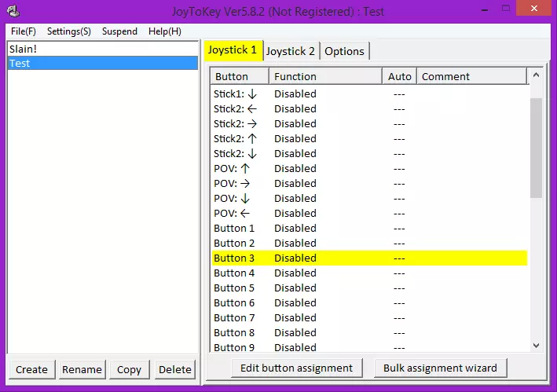Image resolution: width=557 pixels, height=392 pixels.
Task: Click the Comment column header
Action: click(x=471, y=76)
